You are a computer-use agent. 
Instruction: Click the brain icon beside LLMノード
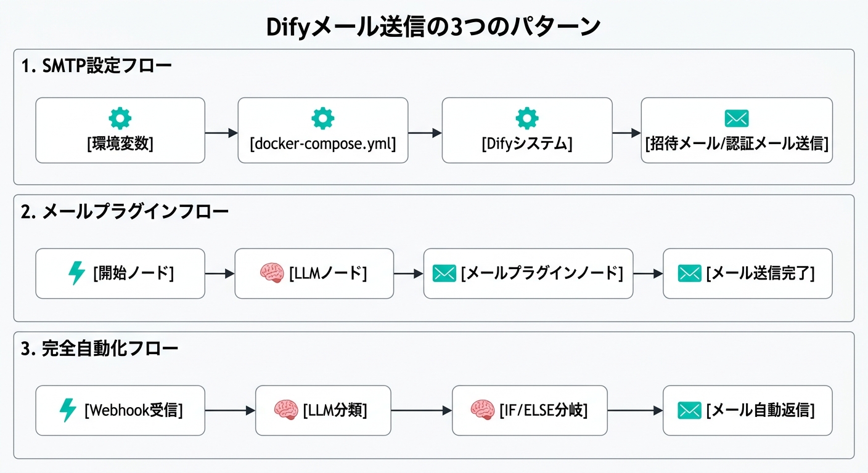click(272, 273)
